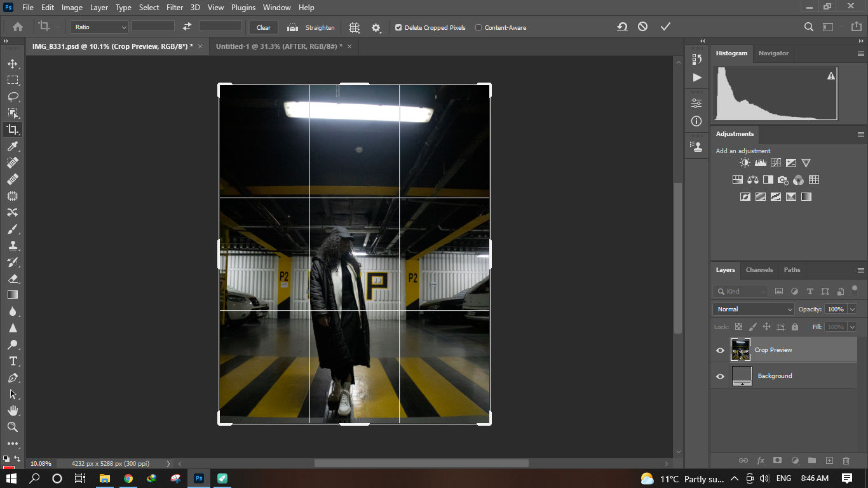This screenshot has height=488, width=868.
Task: Click the Crop Preview layer thumbnail
Action: coord(741,350)
